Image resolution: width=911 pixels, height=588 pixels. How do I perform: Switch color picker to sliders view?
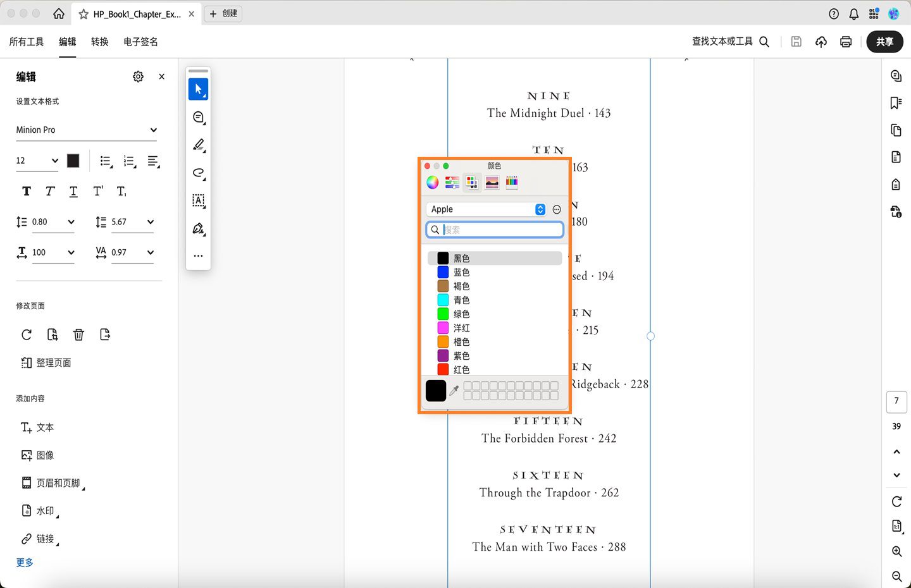[452, 182]
